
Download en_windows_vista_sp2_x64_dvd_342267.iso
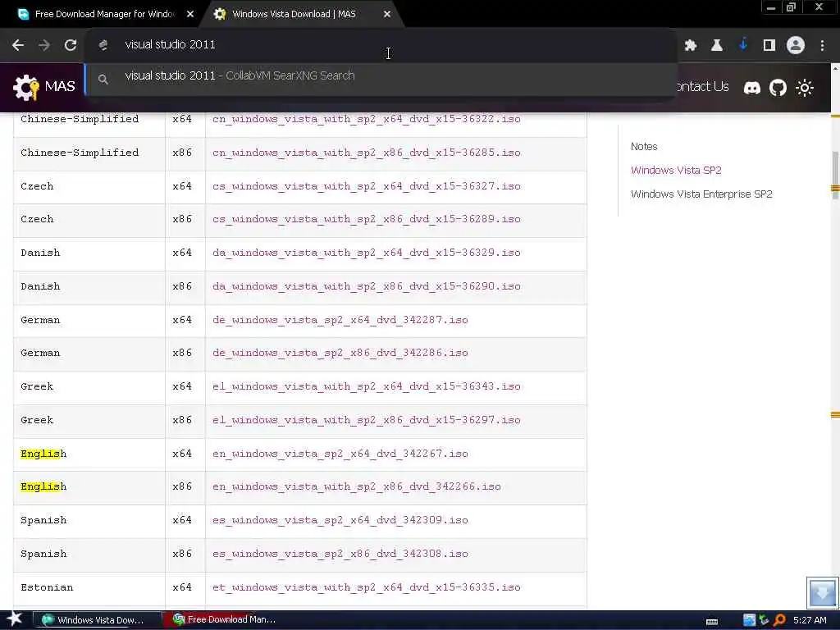[340, 454]
